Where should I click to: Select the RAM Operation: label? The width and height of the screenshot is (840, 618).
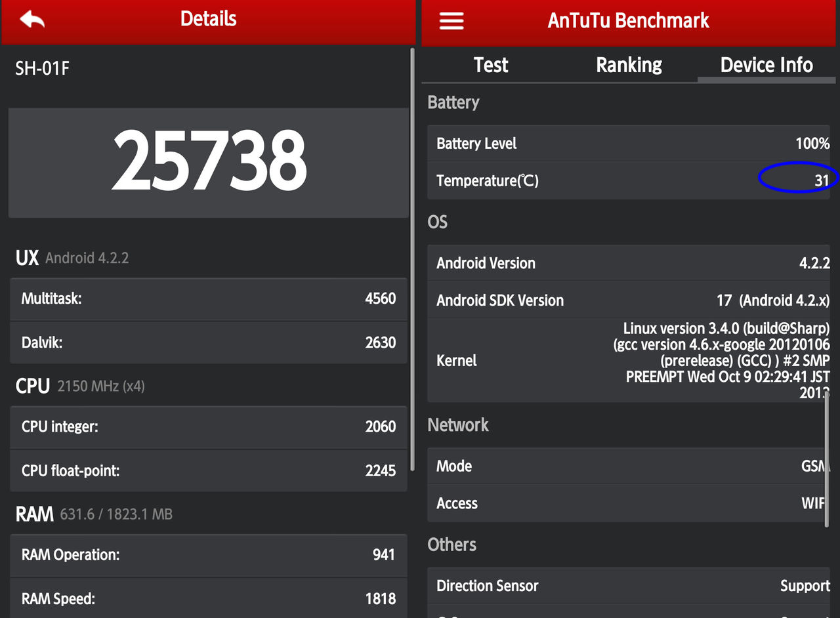point(70,554)
